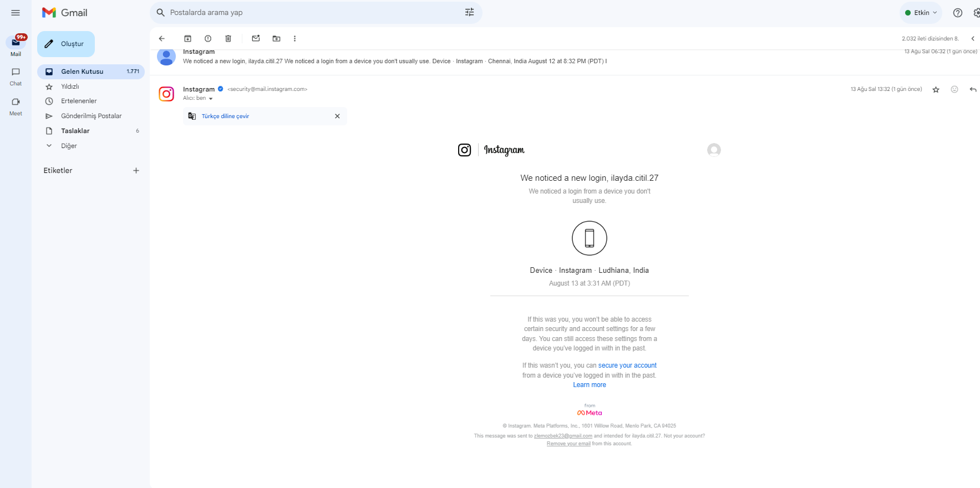Viewport: 980px width, 488px height.
Task: Open the main menu hamburger icon
Action: coord(16,13)
